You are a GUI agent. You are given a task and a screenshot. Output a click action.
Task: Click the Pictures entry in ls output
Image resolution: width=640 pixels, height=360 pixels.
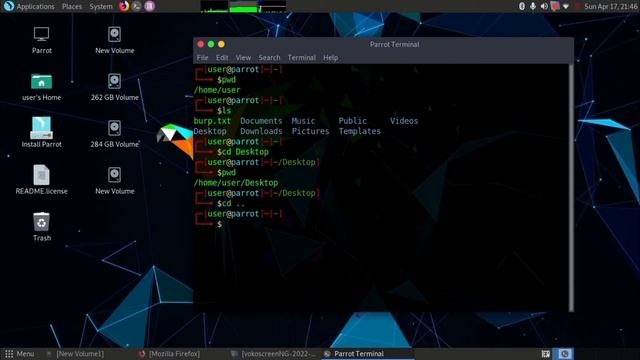click(x=310, y=131)
